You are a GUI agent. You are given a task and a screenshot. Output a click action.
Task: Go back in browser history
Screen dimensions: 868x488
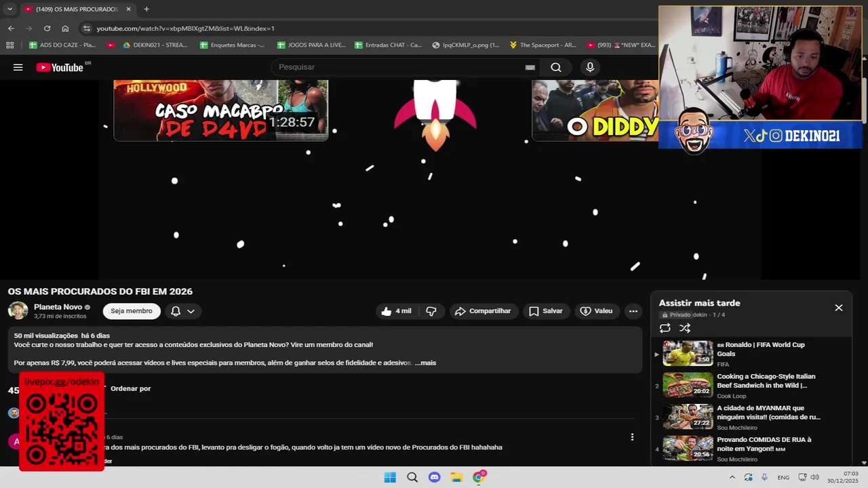[11, 28]
